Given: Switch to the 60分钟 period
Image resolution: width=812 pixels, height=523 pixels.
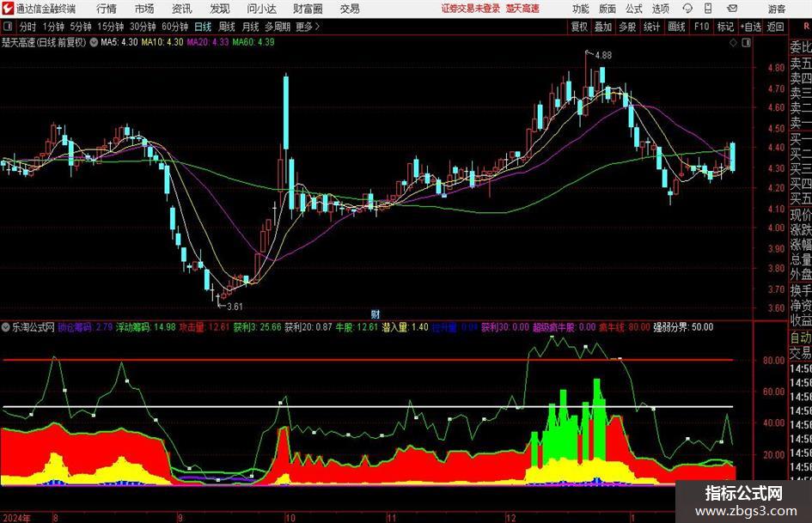Looking at the screenshot, I should pos(175,27).
